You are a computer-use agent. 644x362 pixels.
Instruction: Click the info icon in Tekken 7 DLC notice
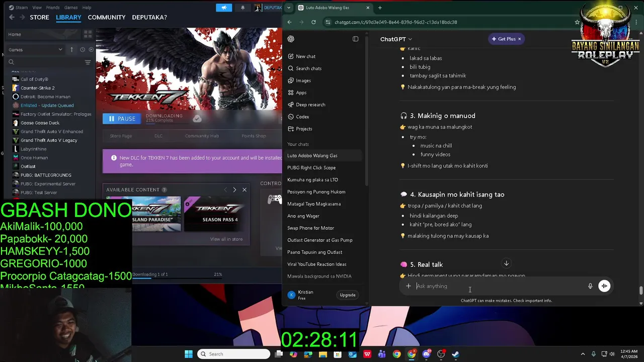pos(114,158)
